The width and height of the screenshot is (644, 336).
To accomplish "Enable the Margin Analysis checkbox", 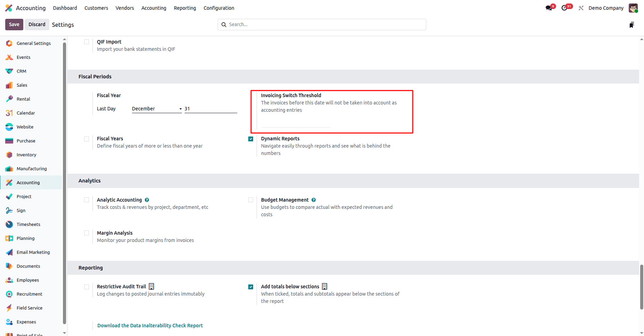I will (87, 233).
